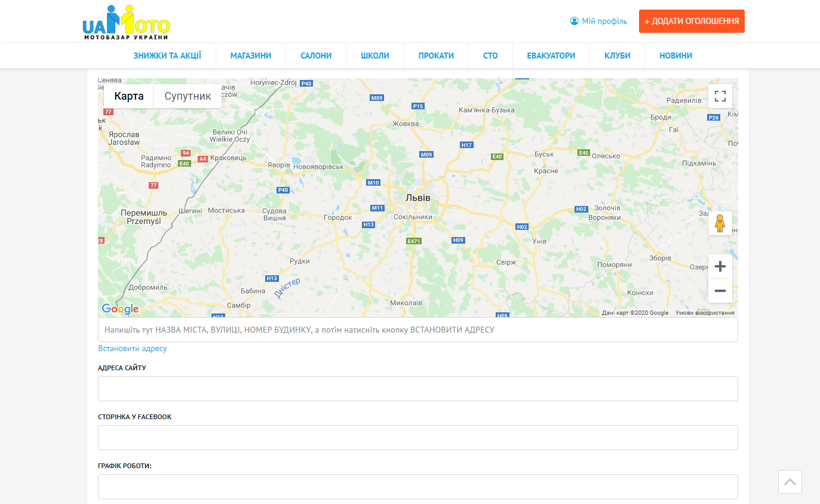Viewport: 820px width, 504px height.
Task: Click Додати оголошення button
Action: 692,21
